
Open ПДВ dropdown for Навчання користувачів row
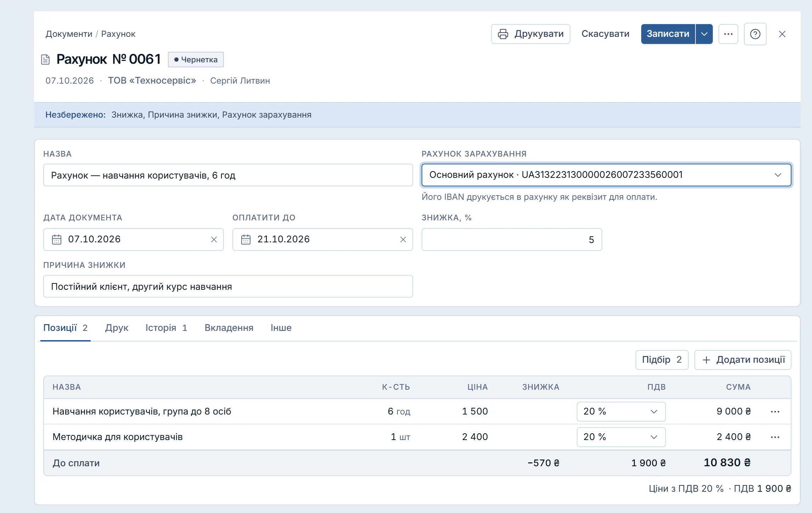[x=621, y=412]
